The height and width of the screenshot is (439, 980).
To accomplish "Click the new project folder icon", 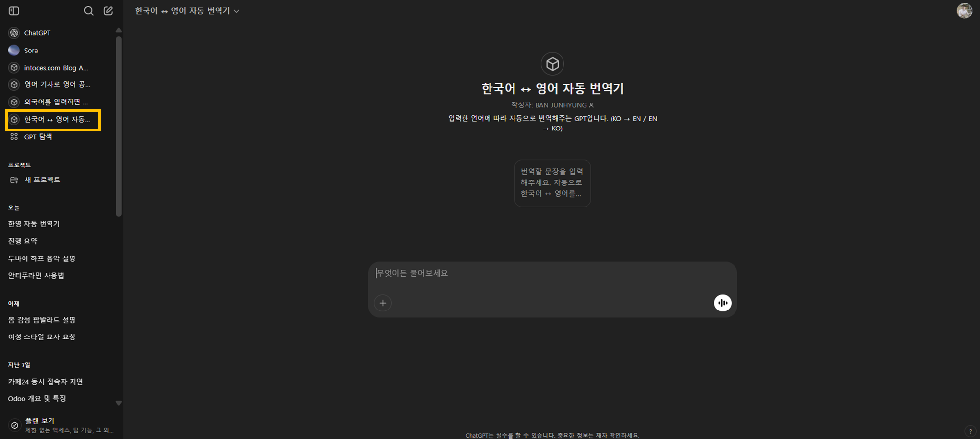I will [x=14, y=180].
